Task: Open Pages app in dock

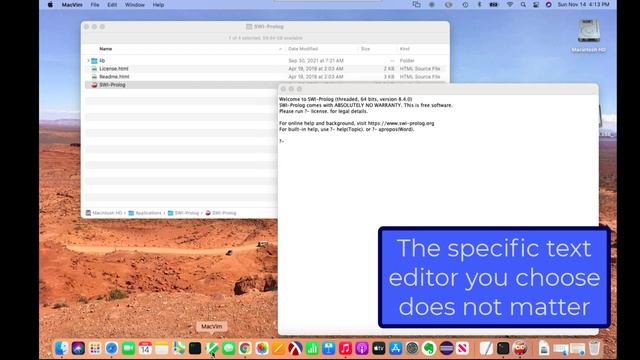Action: [x=279, y=348]
